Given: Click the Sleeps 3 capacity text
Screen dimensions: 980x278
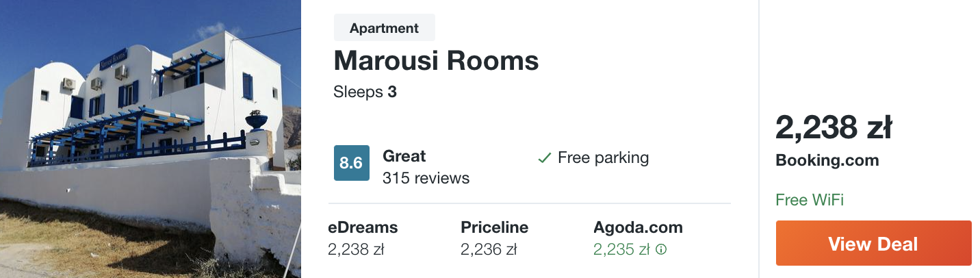Looking at the screenshot, I should (x=365, y=92).
